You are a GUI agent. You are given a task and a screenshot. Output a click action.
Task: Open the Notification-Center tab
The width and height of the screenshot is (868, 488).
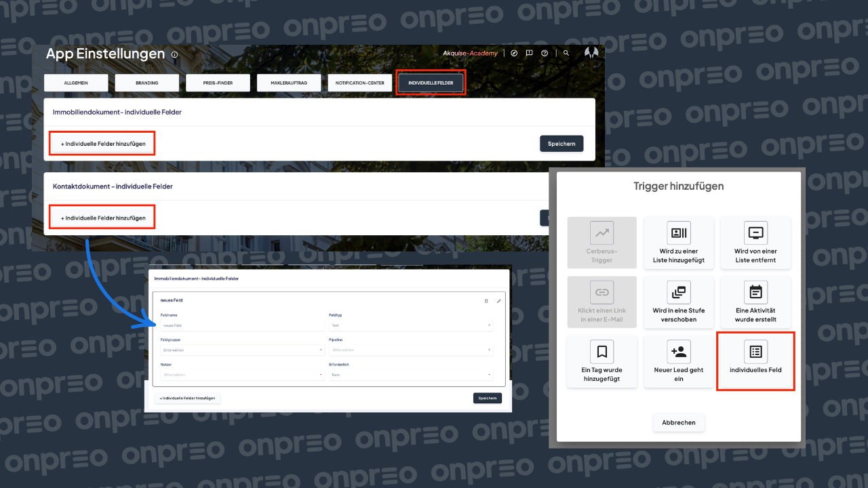(x=359, y=83)
